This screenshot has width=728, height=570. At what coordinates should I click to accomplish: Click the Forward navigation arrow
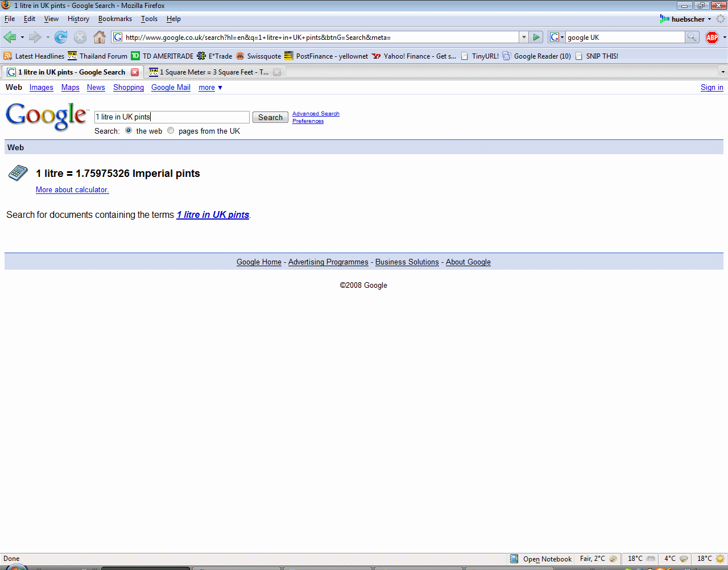(x=35, y=37)
